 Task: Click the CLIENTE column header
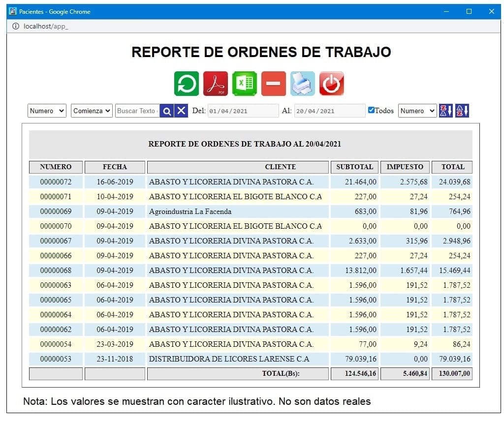point(238,167)
